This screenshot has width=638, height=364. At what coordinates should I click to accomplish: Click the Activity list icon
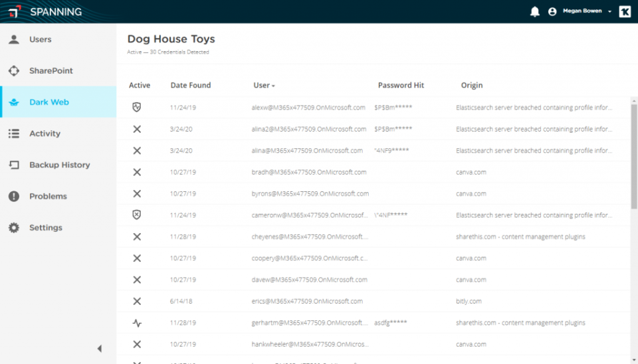click(x=14, y=134)
